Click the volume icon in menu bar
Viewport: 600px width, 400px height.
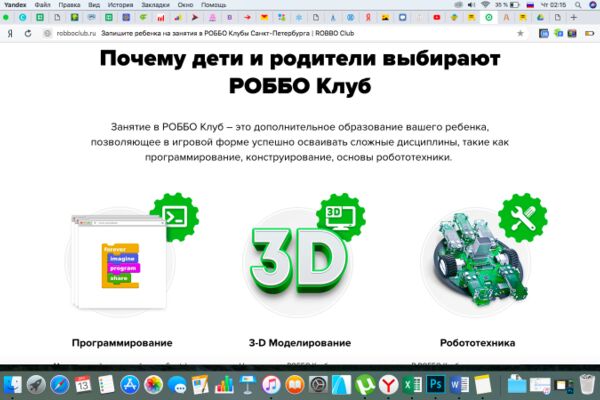coord(471,5)
